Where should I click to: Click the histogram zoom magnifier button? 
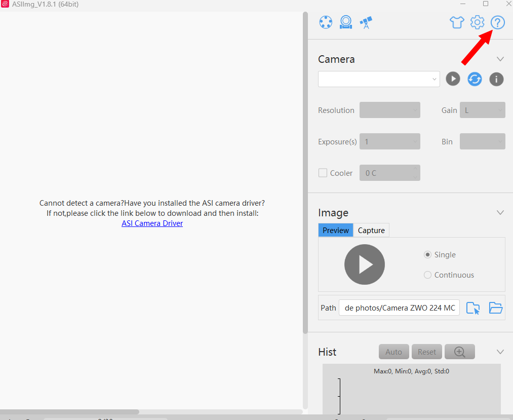(x=460, y=352)
